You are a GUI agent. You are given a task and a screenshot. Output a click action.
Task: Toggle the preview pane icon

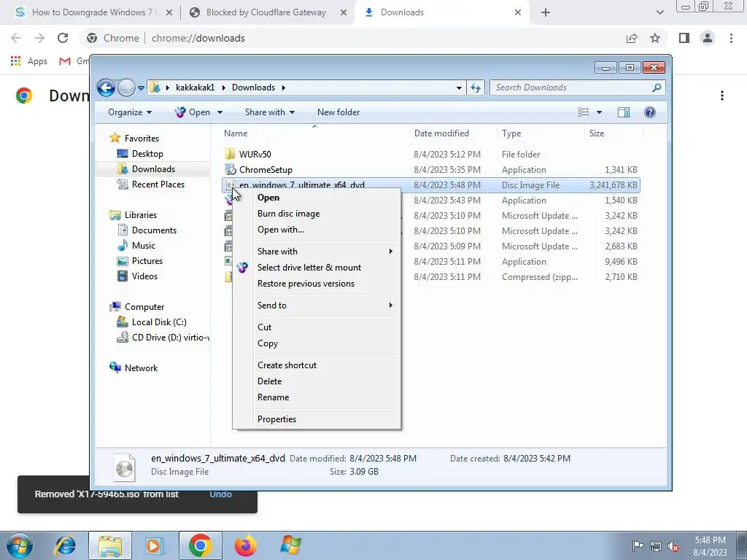[x=624, y=112]
